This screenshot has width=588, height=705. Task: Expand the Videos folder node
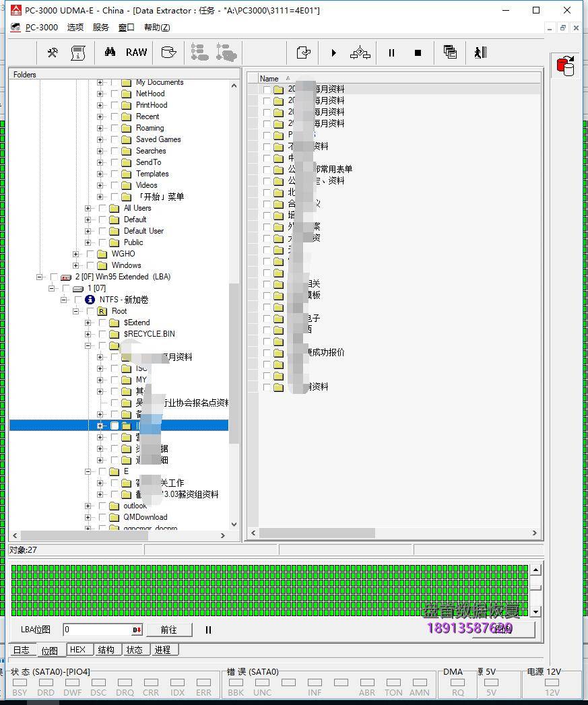(100, 185)
